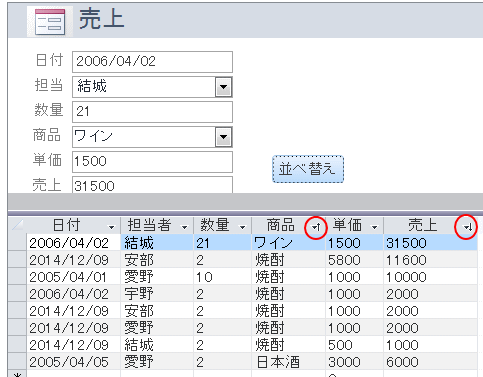Open the 商品 column header sort arrow
The height and width of the screenshot is (377, 483).
[316, 227]
